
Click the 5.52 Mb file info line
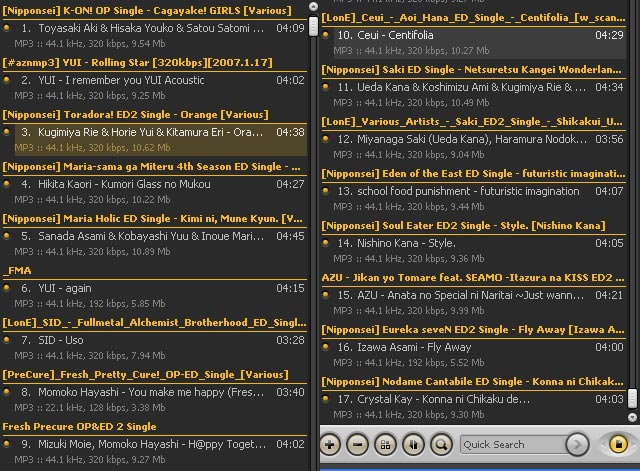409,362
